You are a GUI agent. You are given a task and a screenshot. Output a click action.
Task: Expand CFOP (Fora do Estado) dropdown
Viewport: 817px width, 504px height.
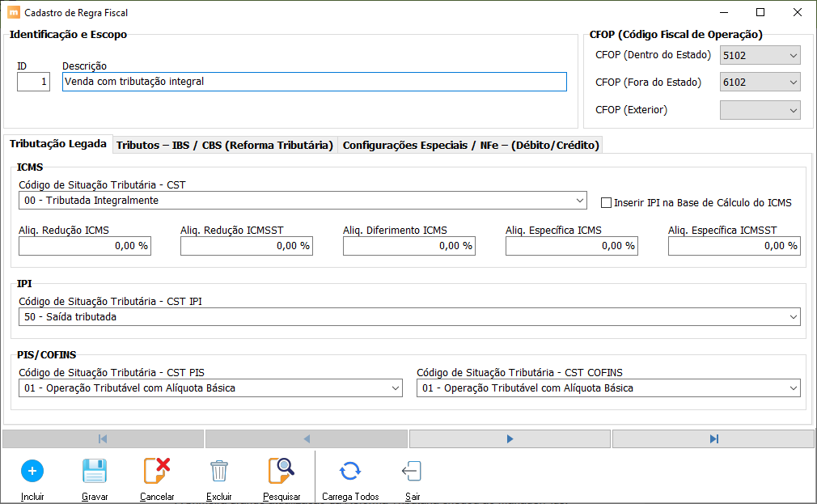click(793, 83)
